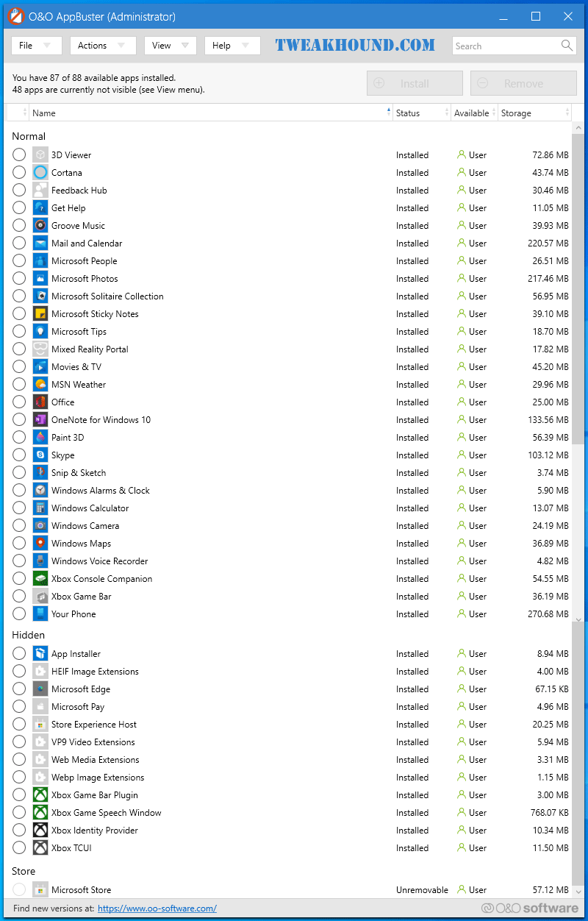Screen dimensions: 588x921
Task: Click the Microsoft Sticky Notes icon
Action: point(40,314)
